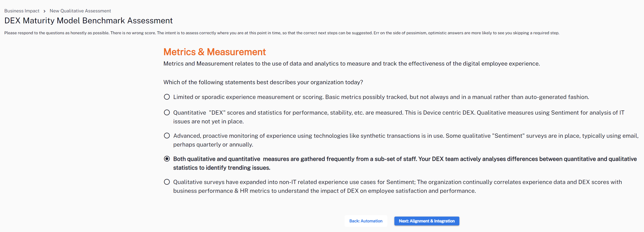Image resolution: width=644 pixels, height=232 pixels.
Task: Click the 'Metrics and Measurement relates to' description
Action: point(351,64)
